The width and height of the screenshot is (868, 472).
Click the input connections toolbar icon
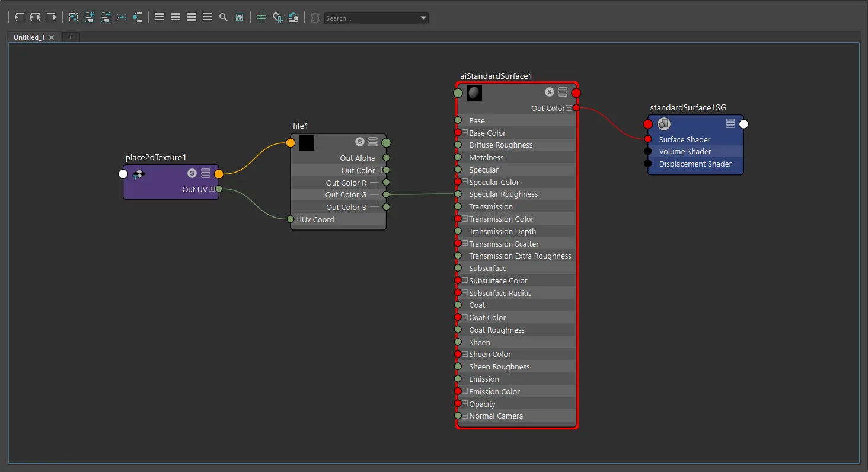coord(20,18)
